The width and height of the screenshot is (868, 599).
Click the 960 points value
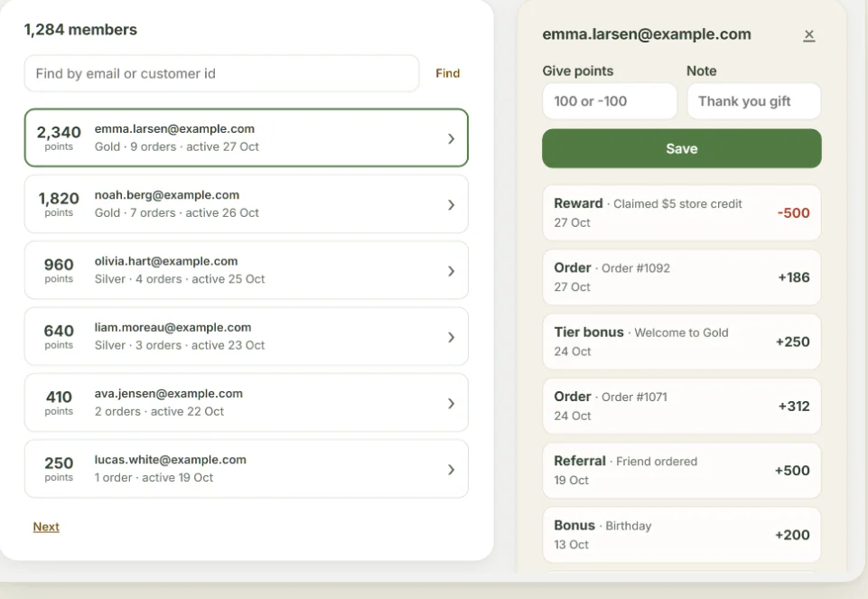point(59,265)
